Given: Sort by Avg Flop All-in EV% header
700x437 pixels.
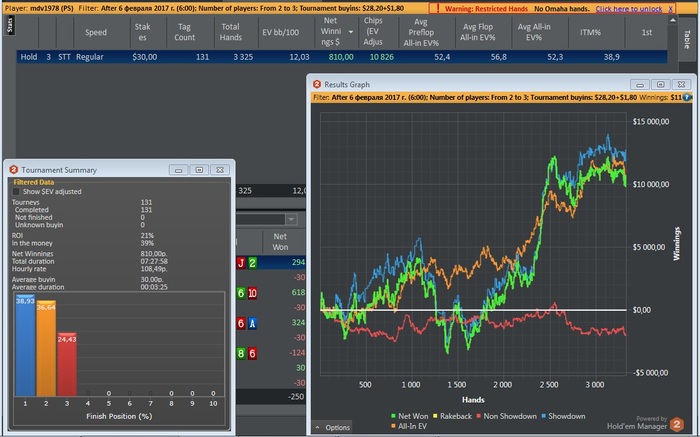Looking at the screenshot, I should (x=478, y=32).
